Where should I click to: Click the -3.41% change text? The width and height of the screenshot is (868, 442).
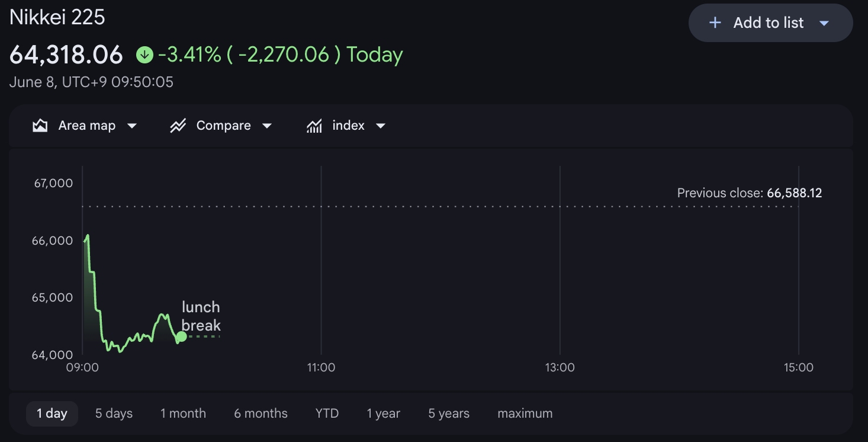[x=189, y=55]
